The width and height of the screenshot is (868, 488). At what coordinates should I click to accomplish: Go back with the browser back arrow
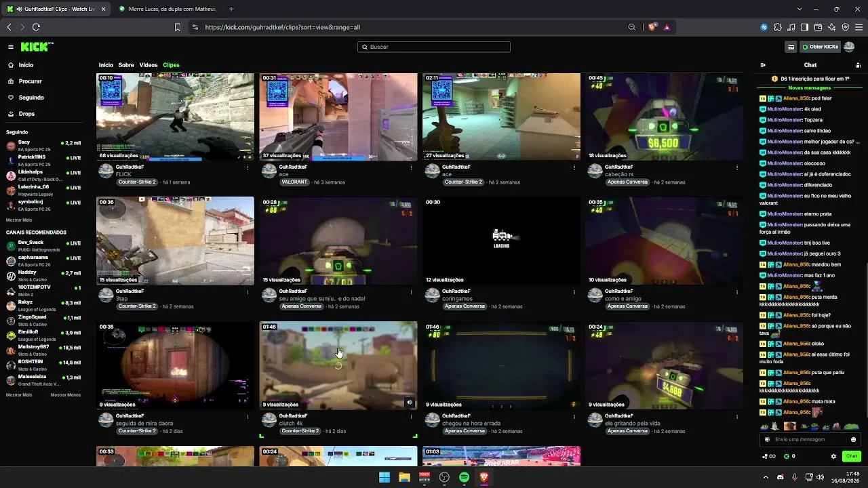click(x=9, y=27)
